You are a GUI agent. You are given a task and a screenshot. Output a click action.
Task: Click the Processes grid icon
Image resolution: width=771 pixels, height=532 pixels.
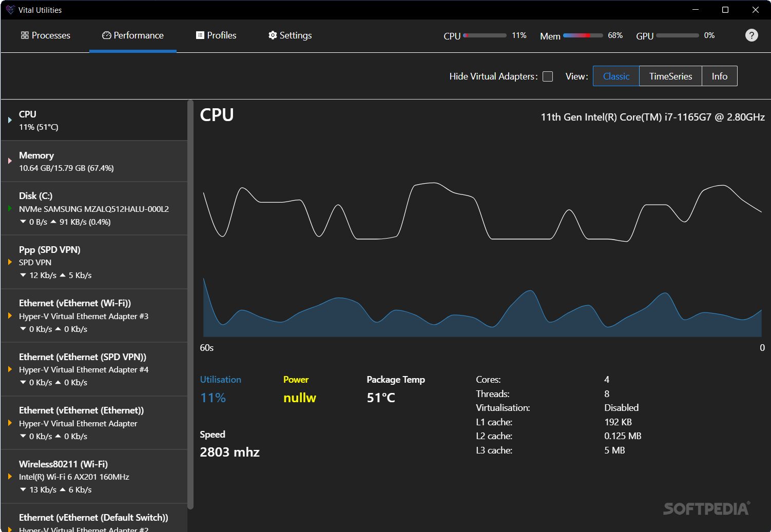pos(25,35)
